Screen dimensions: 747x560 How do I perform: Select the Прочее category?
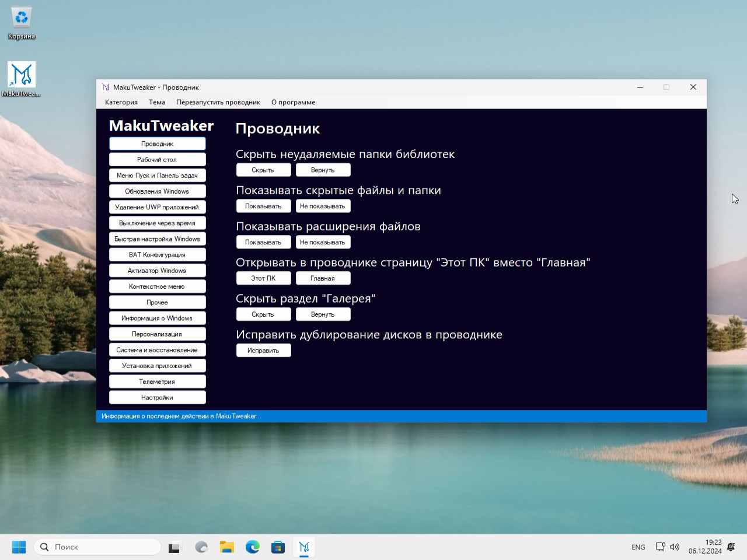pos(157,302)
